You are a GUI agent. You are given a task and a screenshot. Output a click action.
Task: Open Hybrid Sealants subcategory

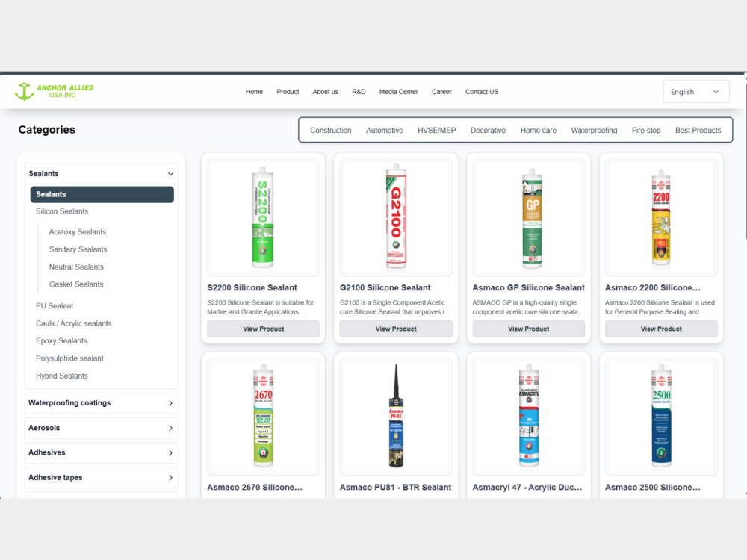[x=62, y=376]
